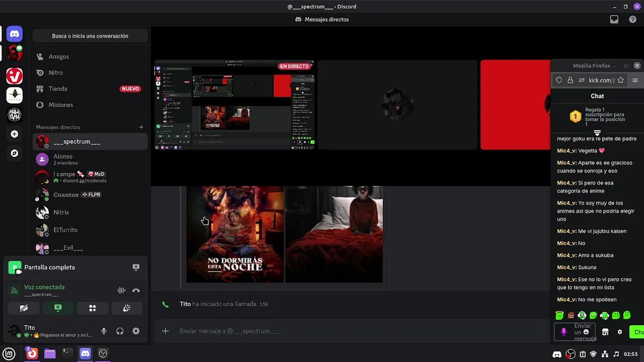Create a new direct message with plus icon
Image resolution: width=644 pixels, height=362 pixels.
tap(141, 127)
